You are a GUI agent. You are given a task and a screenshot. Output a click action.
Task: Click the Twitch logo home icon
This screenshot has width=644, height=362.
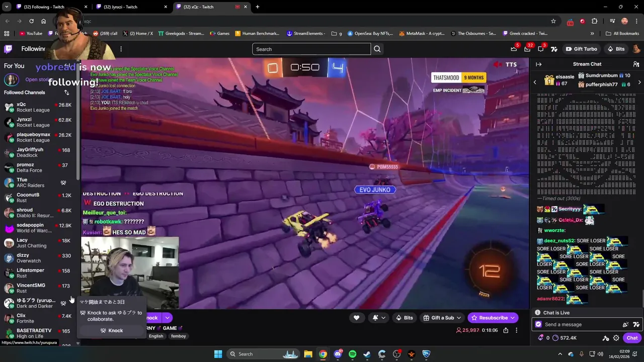(x=8, y=49)
